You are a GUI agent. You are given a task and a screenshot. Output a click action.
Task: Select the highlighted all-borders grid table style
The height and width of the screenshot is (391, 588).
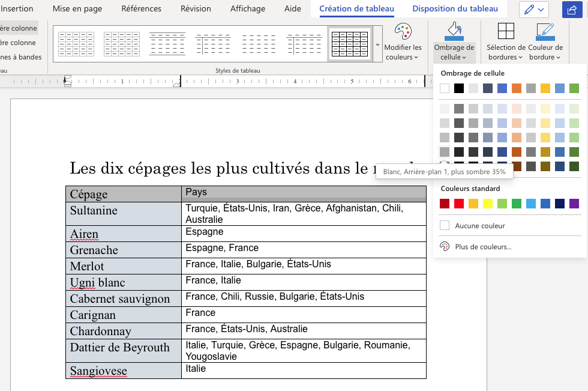tap(350, 44)
